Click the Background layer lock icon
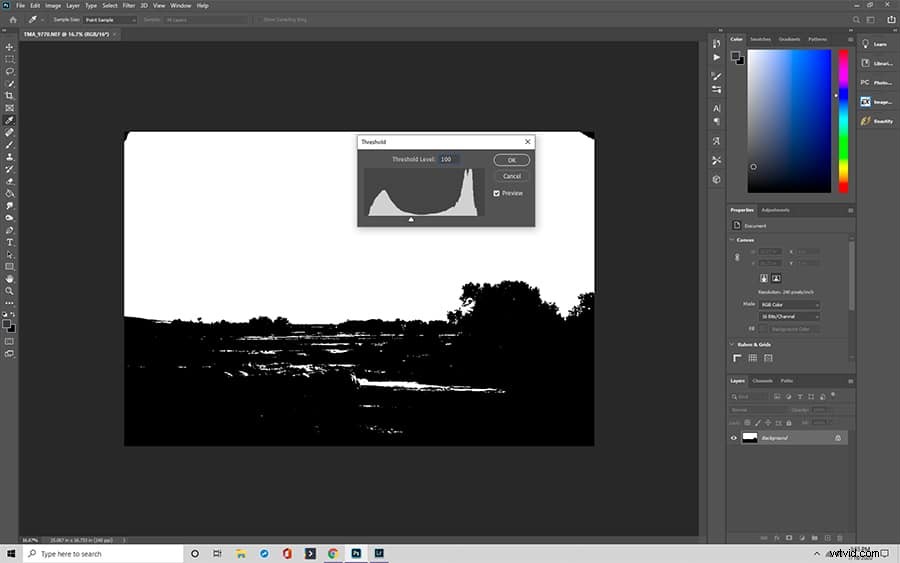Image resolution: width=900 pixels, height=563 pixels. [838, 438]
